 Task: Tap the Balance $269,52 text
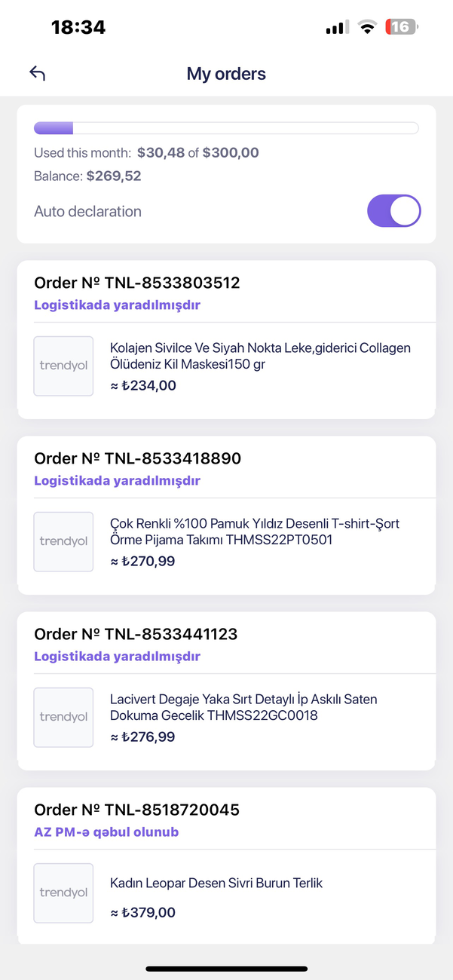(87, 176)
